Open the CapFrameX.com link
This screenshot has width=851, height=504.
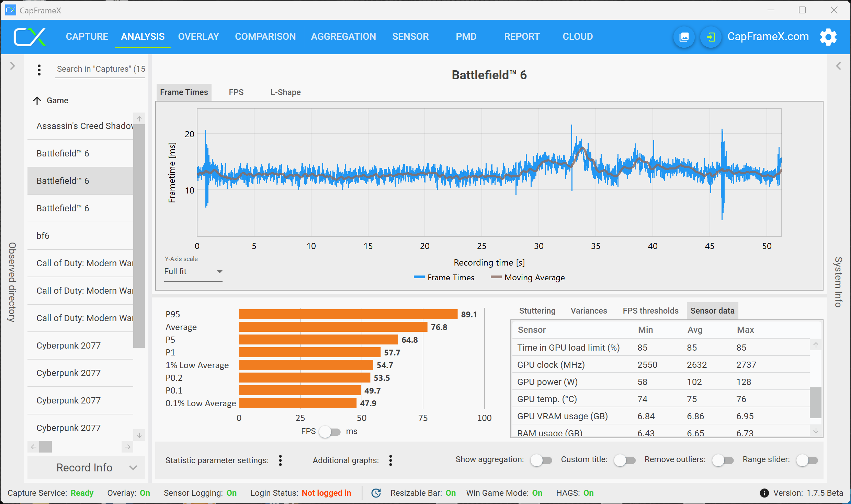[768, 37]
